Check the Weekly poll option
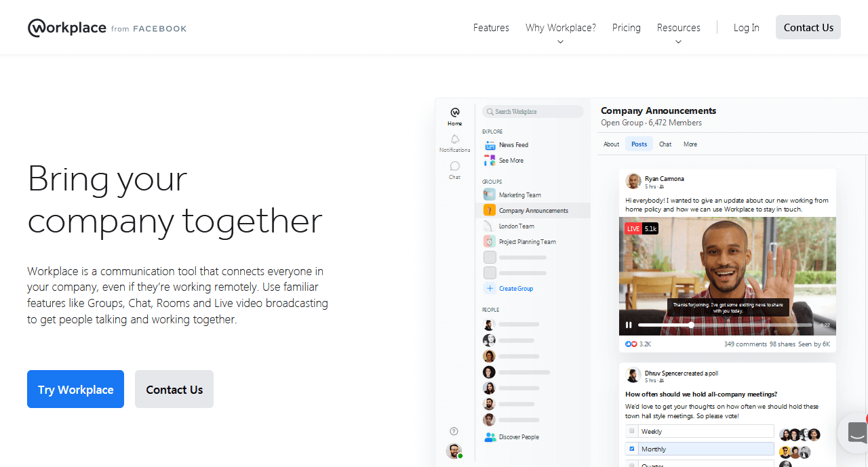868x467 pixels. click(632, 431)
